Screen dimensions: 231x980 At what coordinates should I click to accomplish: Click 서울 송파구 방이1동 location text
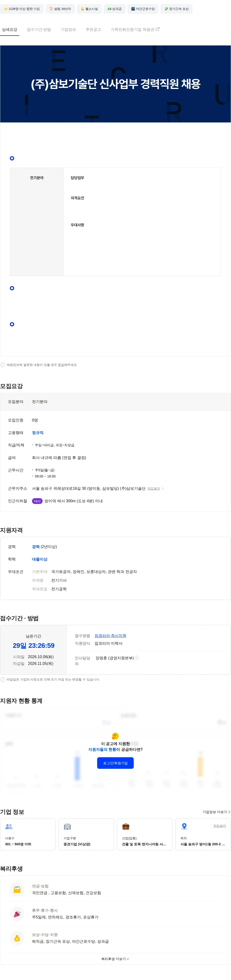[x=202, y=844]
